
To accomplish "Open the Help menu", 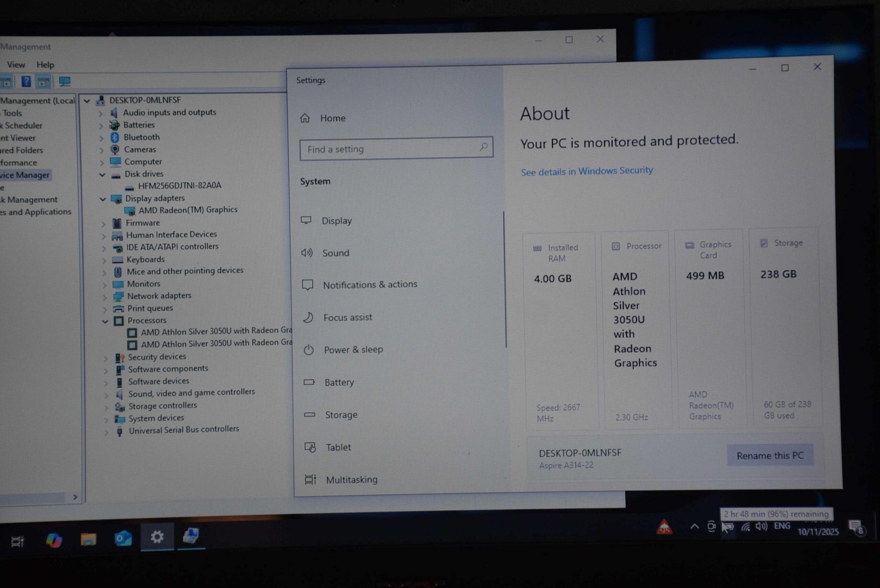I will point(45,65).
